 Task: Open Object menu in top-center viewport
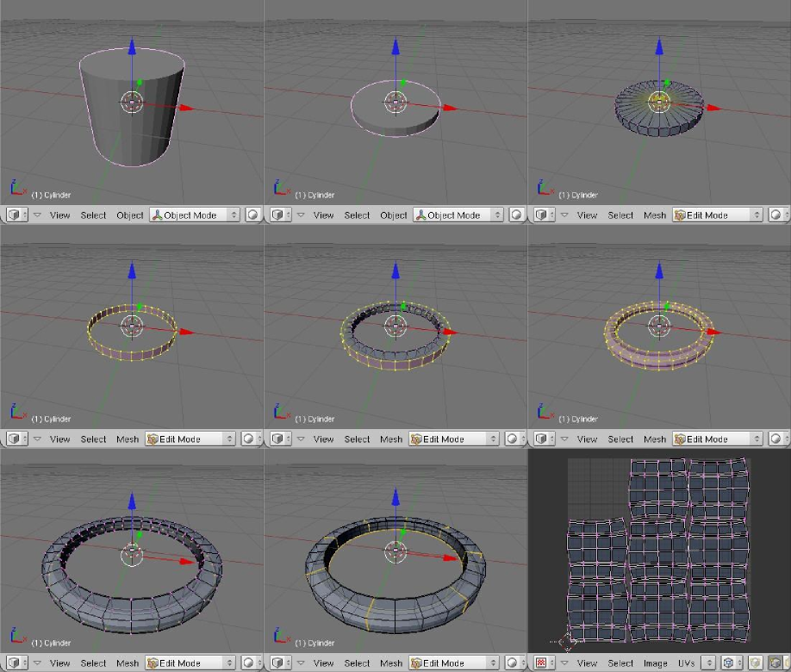click(394, 215)
